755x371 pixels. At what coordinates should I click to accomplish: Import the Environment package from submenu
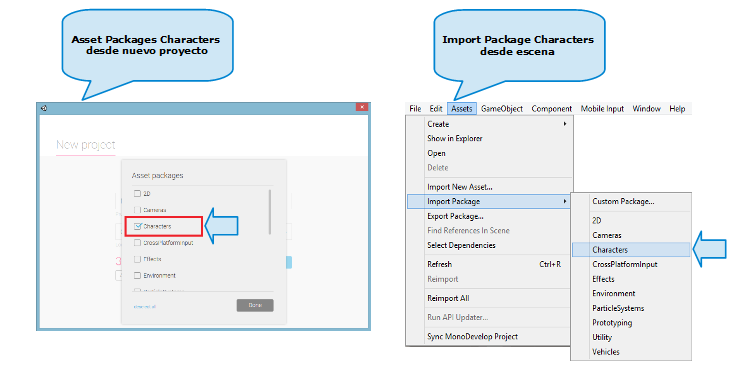coord(631,294)
